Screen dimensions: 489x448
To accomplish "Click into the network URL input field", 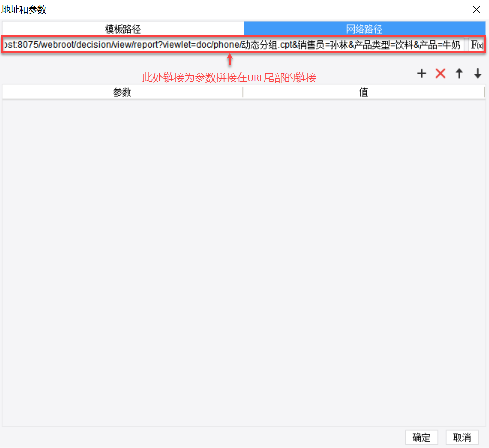I will pos(233,45).
